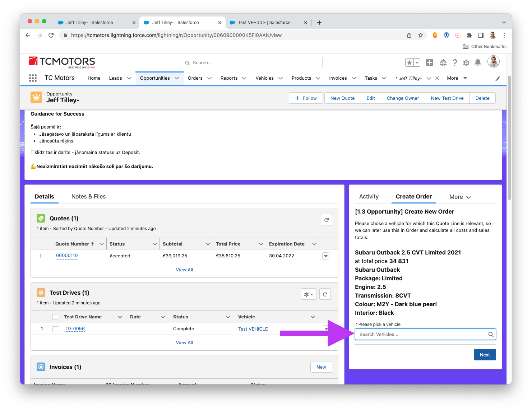The width and height of the screenshot is (532, 411).
Task: Expand the Orders nav dropdown
Action: [x=209, y=78]
